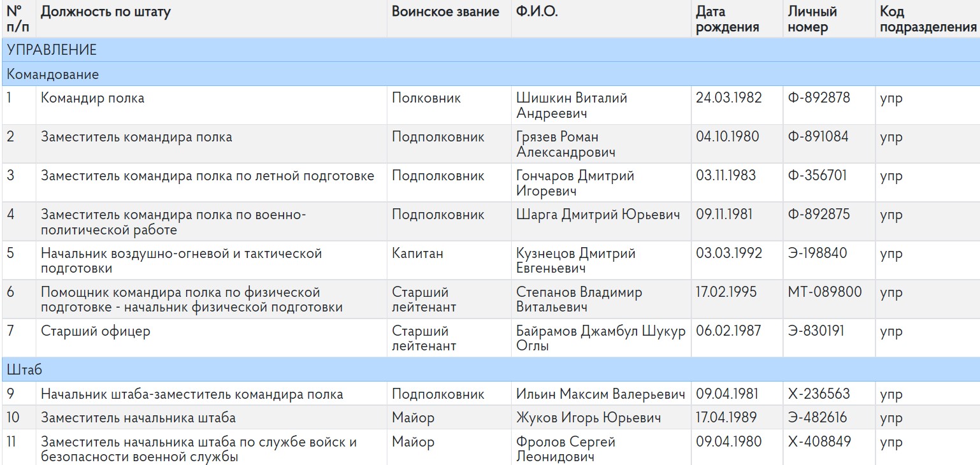Image resolution: width=980 pixels, height=465 pixels.
Task: Click the "Воинское звание" column header
Action: [445, 12]
